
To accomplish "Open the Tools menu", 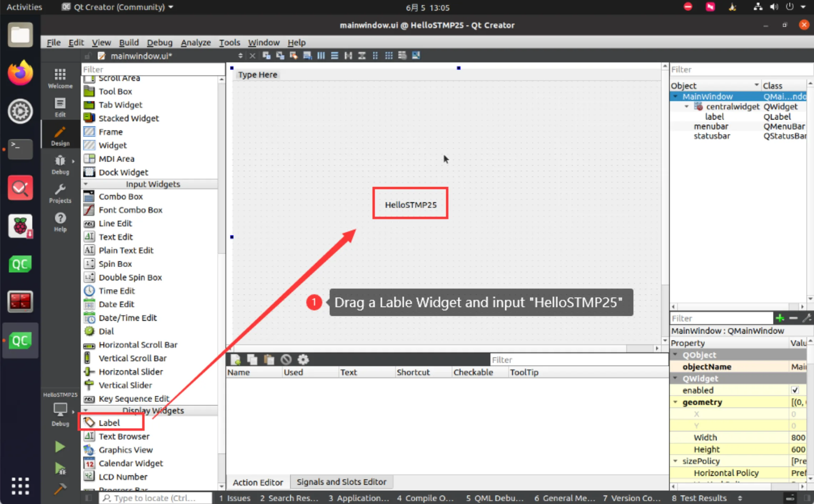I will coord(229,42).
